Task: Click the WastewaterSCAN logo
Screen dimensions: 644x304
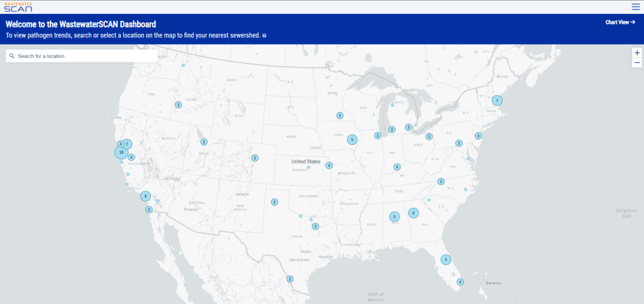Action: pos(18,7)
